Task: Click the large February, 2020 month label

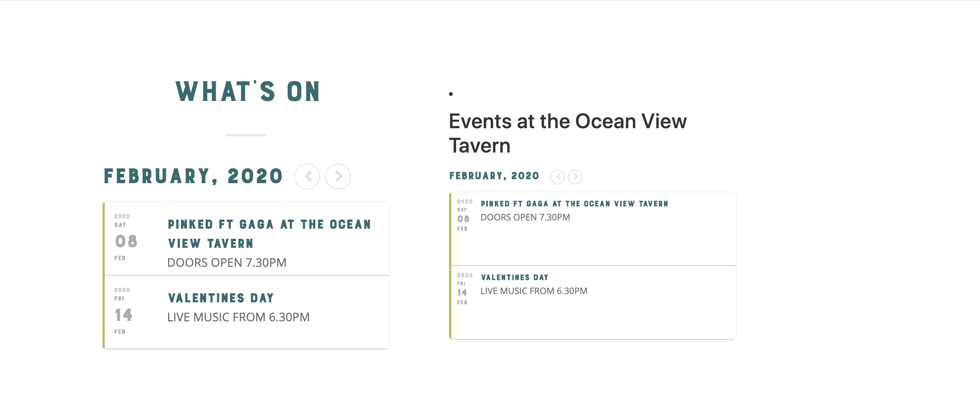Action: (x=193, y=176)
